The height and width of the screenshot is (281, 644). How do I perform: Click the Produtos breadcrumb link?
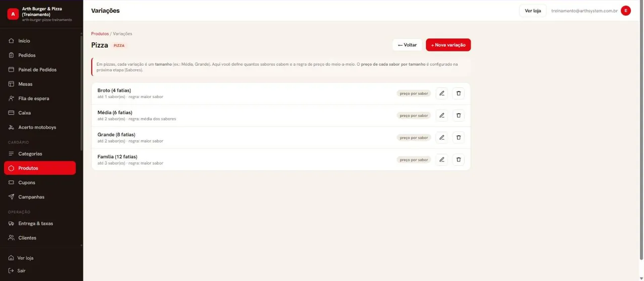tap(100, 34)
